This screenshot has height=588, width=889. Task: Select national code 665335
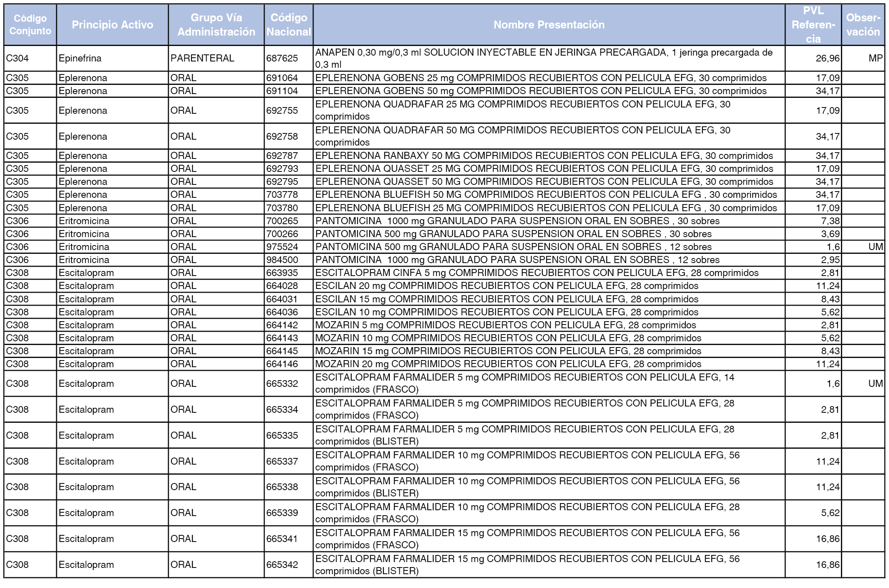(x=289, y=435)
